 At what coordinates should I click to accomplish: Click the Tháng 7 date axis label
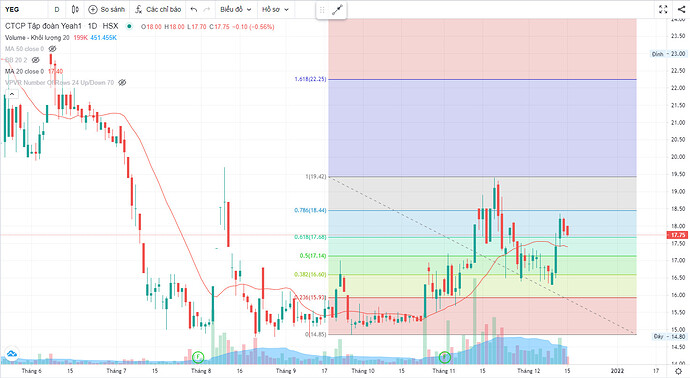(116, 371)
